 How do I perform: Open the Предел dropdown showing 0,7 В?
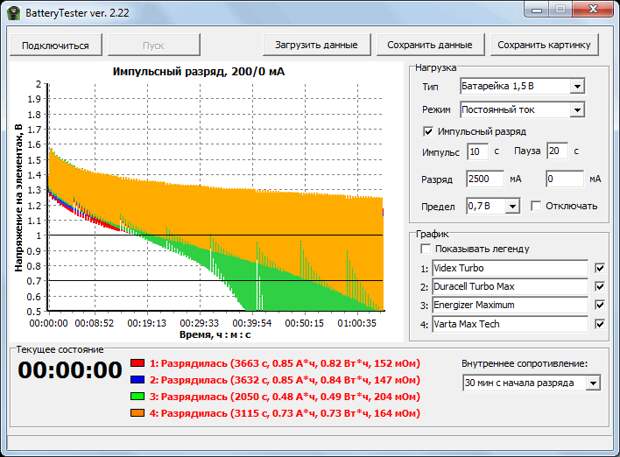[x=493, y=206]
